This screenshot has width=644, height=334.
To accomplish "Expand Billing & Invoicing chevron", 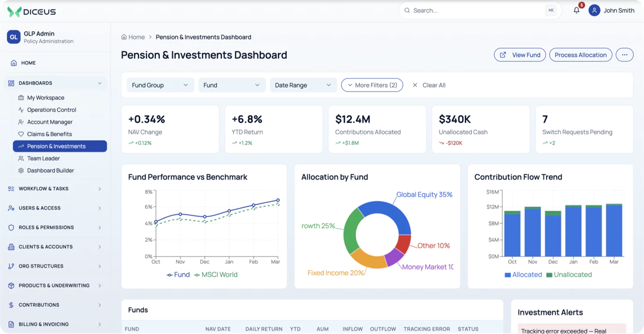I will tap(100, 324).
